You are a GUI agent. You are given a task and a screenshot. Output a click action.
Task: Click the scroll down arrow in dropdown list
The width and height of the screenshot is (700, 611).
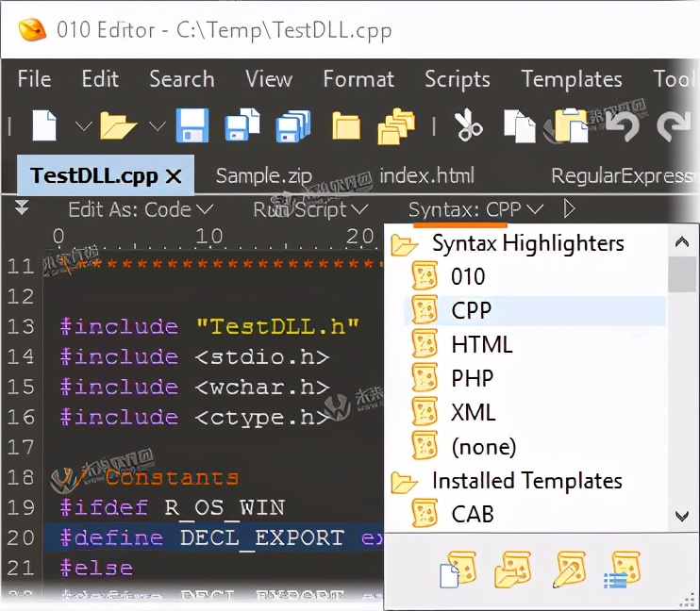(x=682, y=517)
